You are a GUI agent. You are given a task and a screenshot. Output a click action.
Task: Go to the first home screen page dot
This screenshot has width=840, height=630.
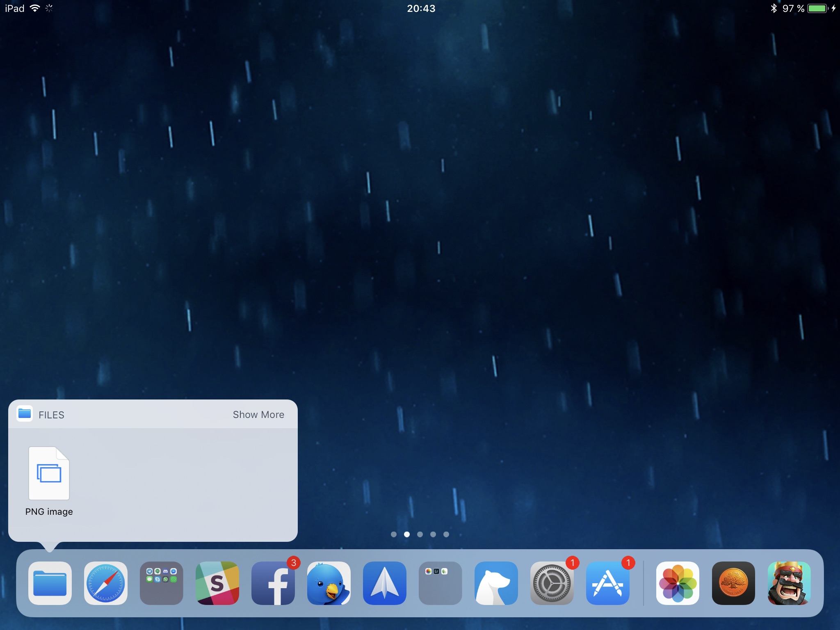394,534
